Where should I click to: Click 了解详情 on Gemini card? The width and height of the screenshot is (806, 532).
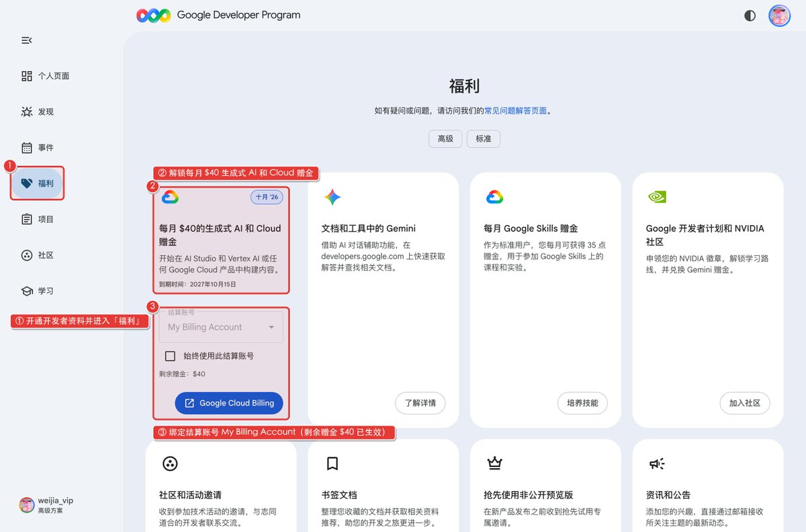click(420, 403)
